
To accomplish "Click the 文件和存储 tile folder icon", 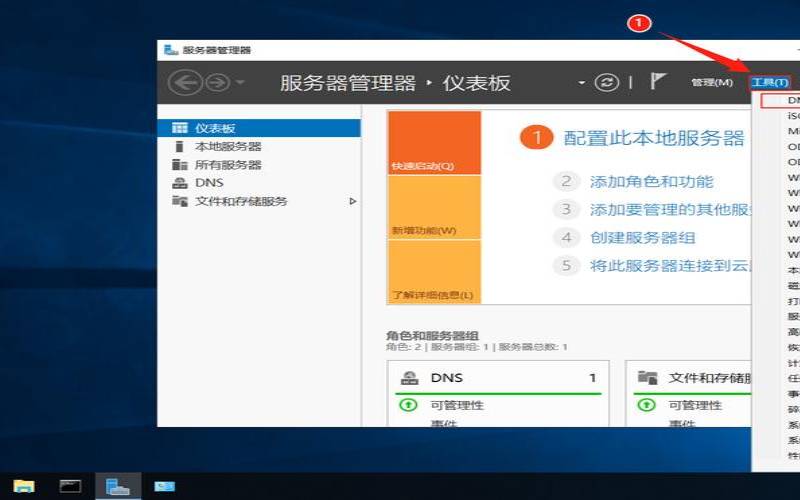I will tap(647, 378).
